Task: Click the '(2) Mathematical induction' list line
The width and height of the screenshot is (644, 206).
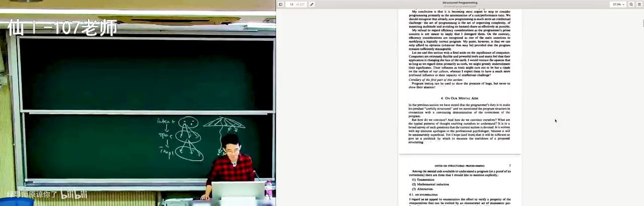Action: [x=430, y=184]
